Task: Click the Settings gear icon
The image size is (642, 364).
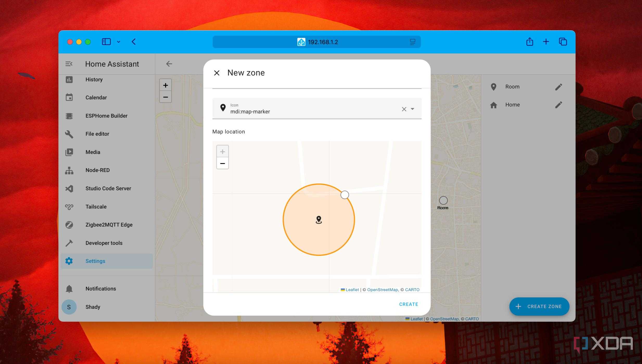Action: (69, 261)
